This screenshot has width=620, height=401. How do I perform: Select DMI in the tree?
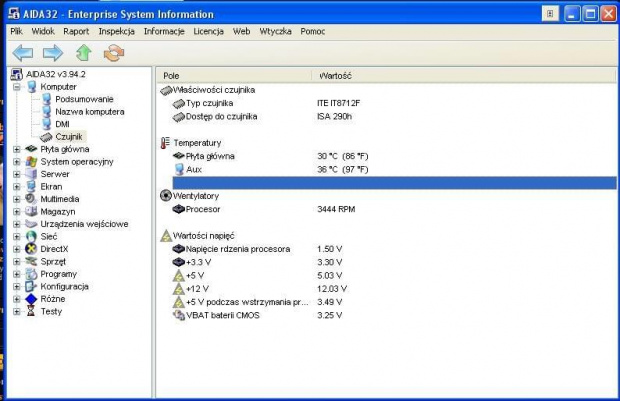62,124
